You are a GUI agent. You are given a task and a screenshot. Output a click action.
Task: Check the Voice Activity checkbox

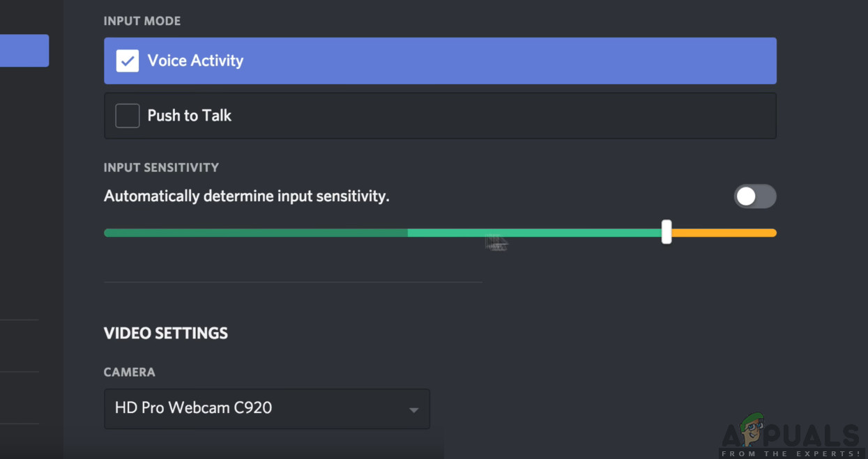(x=128, y=61)
